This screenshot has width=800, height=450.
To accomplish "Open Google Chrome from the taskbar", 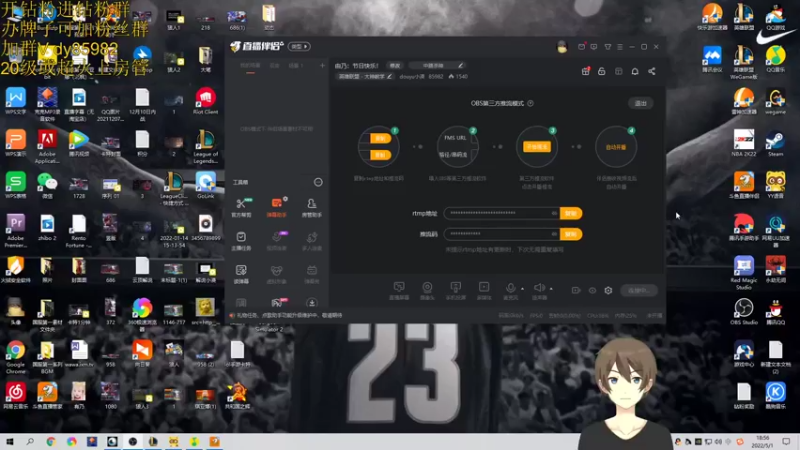I will click(x=51, y=441).
